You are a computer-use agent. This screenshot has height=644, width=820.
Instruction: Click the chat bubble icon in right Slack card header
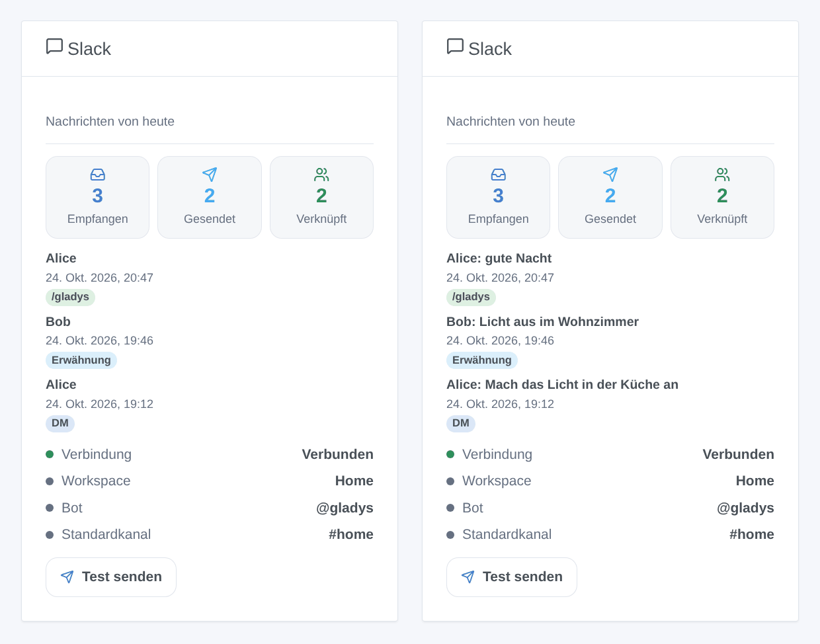455,46
